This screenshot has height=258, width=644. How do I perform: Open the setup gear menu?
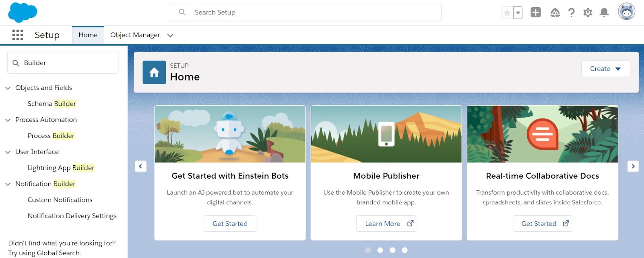coord(588,13)
